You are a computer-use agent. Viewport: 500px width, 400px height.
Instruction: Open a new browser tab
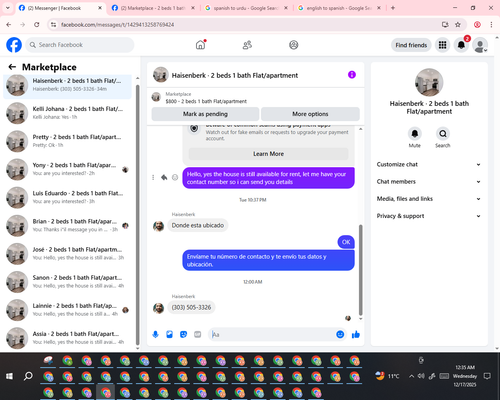click(x=393, y=8)
